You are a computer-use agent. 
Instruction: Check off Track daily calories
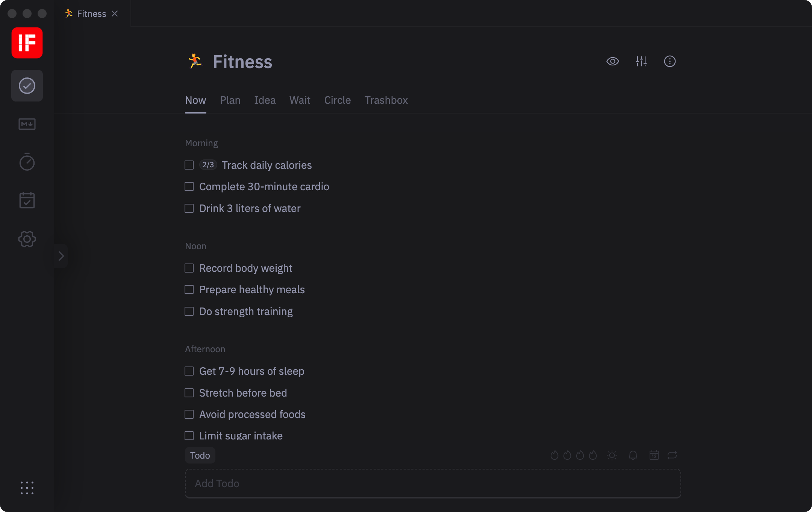point(189,165)
